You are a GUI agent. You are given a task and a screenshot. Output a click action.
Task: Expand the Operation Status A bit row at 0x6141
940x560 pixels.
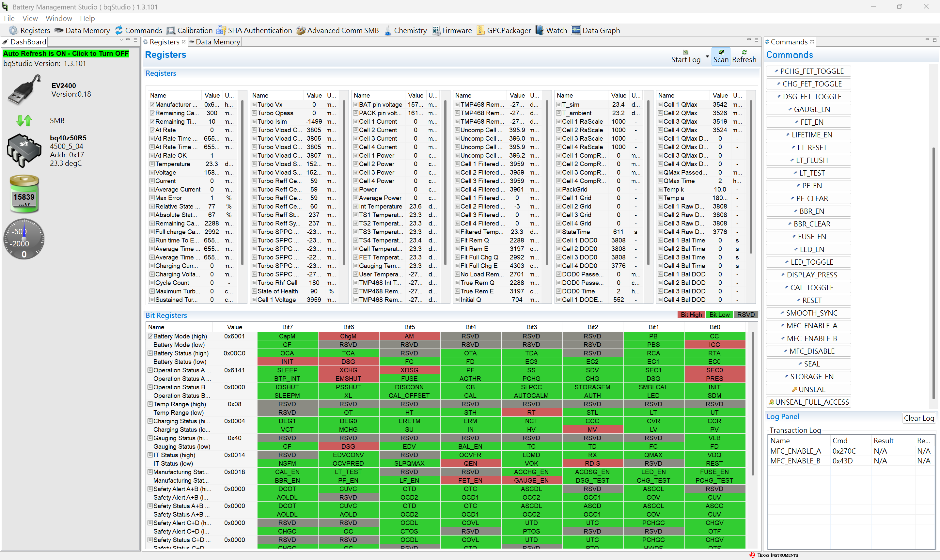pos(150,370)
